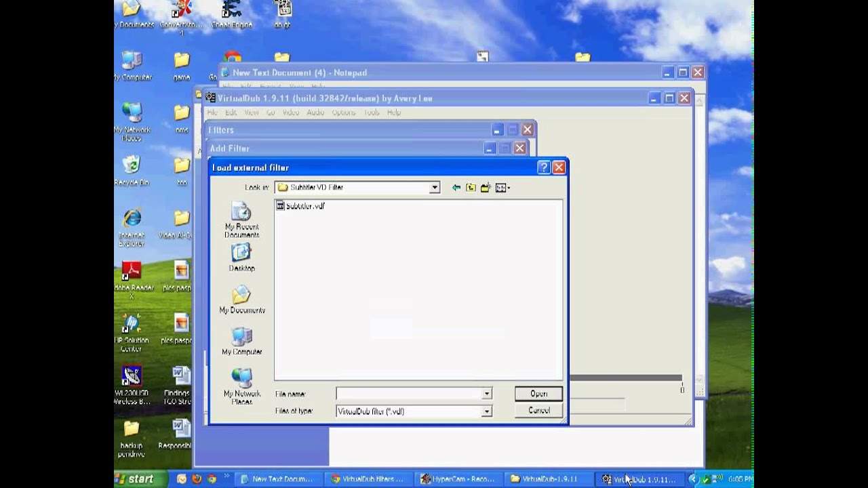This screenshot has width=868, height=488.
Task: Expand the Files of type dropdown
Action: click(x=486, y=411)
